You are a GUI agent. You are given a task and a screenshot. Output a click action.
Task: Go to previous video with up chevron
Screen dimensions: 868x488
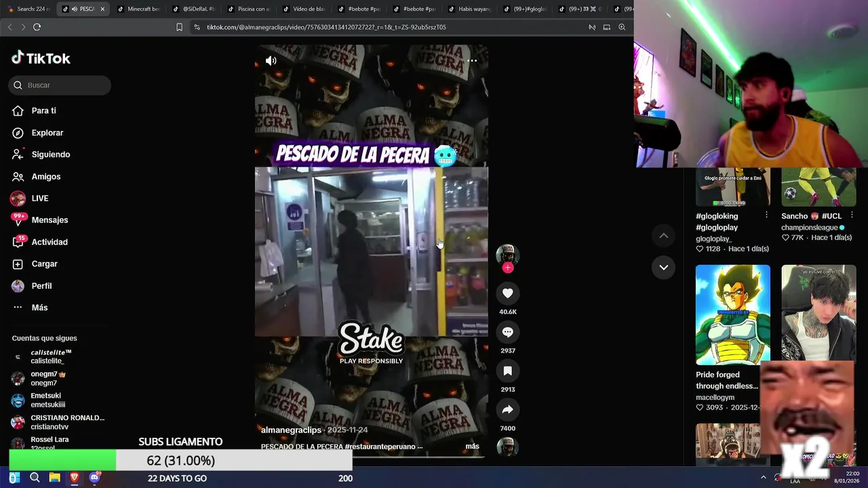(x=664, y=235)
